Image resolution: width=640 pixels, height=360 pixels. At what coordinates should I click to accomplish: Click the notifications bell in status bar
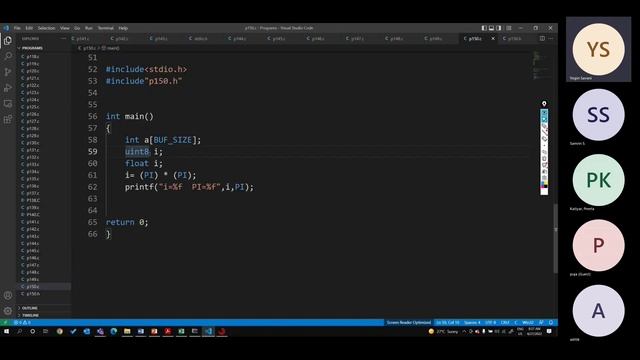coord(551,322)
